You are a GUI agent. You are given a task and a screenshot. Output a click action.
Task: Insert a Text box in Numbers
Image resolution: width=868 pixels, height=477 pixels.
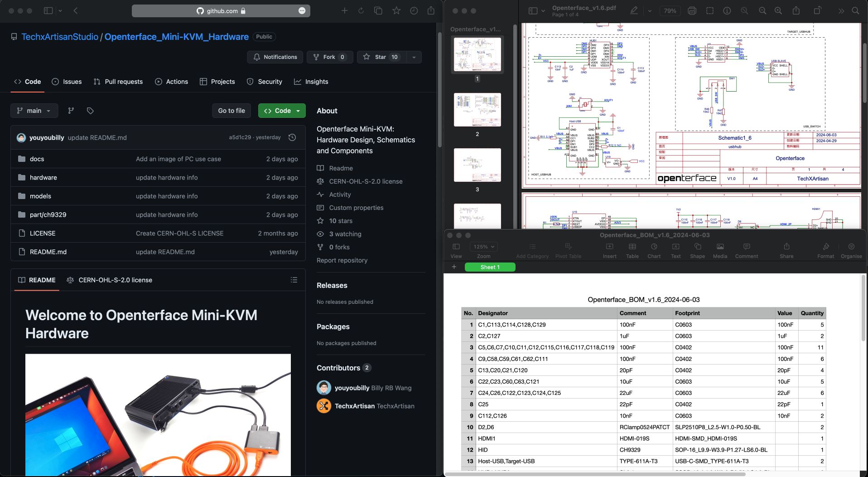(x=675, y=250)
